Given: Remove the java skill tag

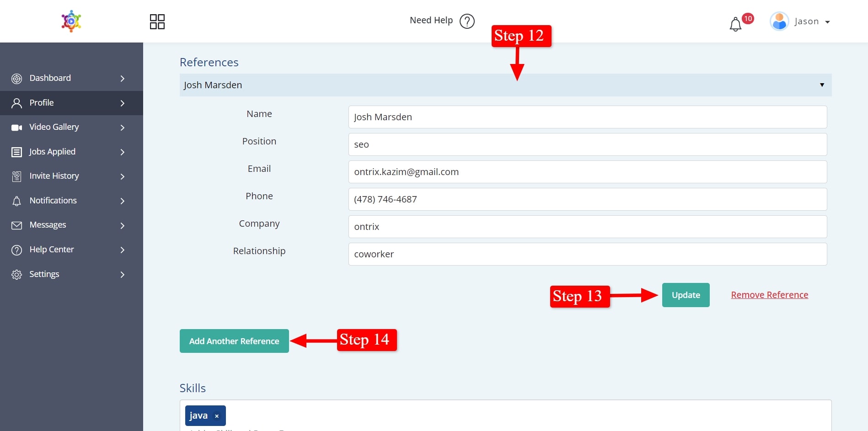Looking at the screenshot, I should (217, 416).
